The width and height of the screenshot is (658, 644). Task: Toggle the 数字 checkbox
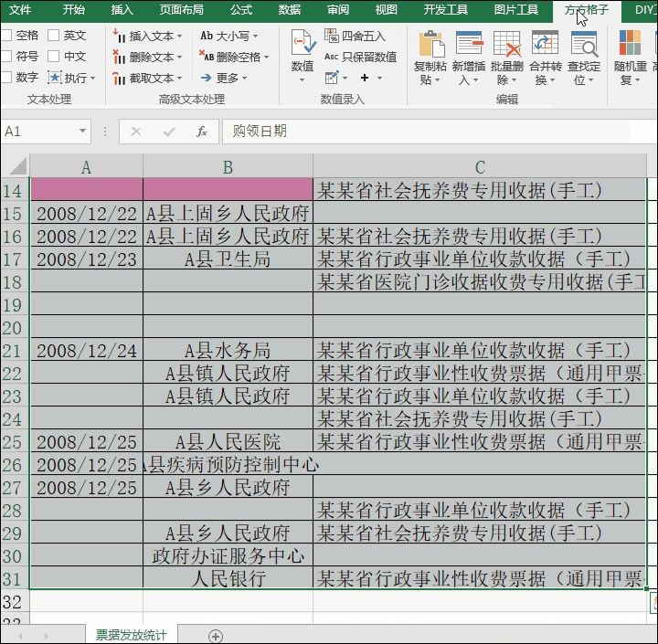point(5,78)
